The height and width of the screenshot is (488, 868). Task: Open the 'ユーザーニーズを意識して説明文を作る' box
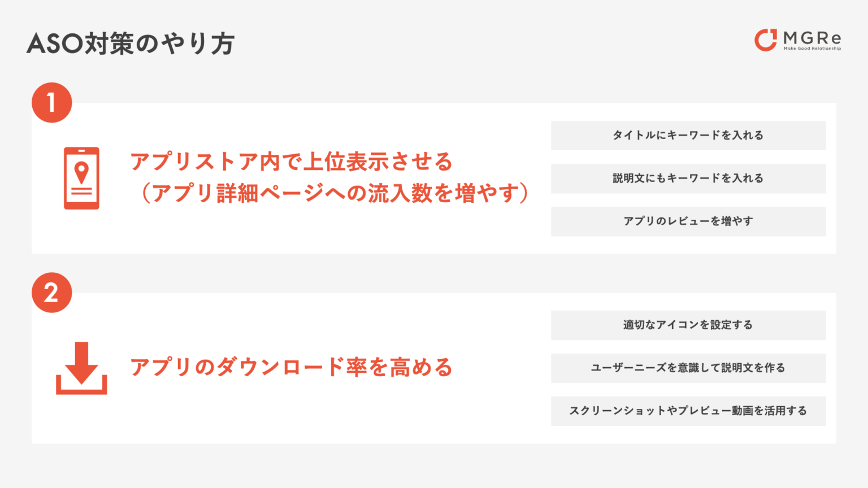(x=688, y=368)
